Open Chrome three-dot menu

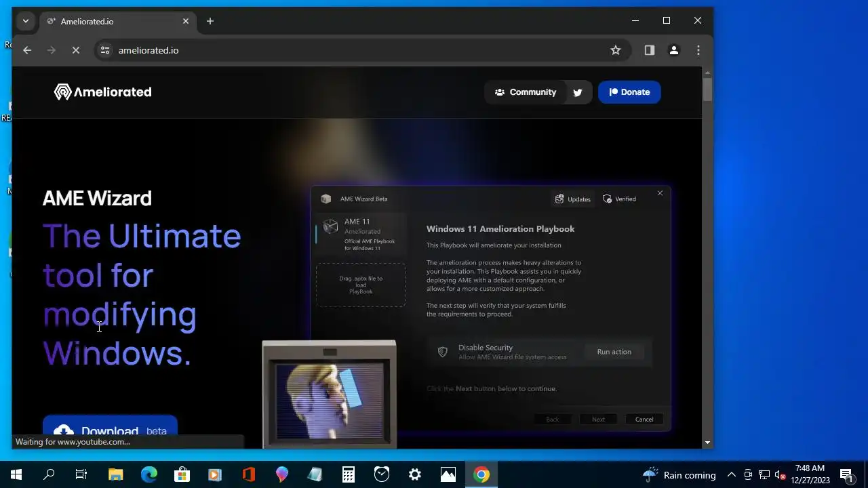698,50
